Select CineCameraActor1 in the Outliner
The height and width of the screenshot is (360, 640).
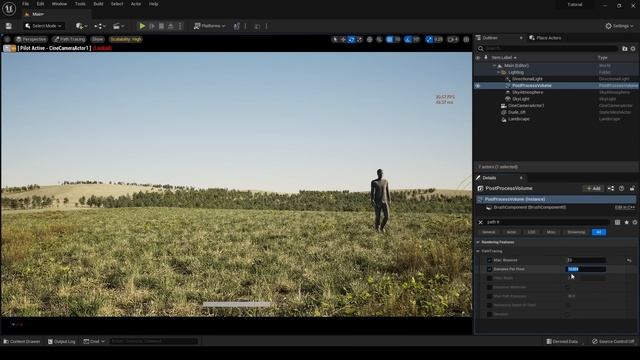click(x=526, y=106)
